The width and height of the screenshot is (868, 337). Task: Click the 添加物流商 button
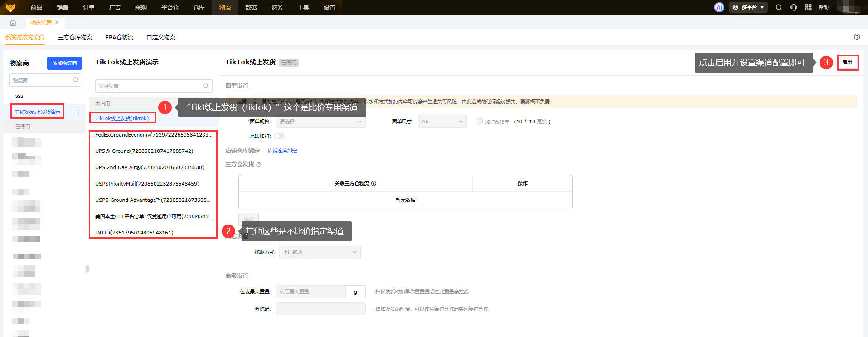(x=64, y=63)
